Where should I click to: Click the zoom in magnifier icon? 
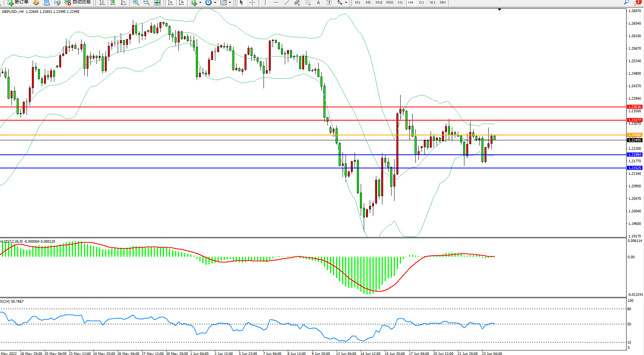(136, 3)
